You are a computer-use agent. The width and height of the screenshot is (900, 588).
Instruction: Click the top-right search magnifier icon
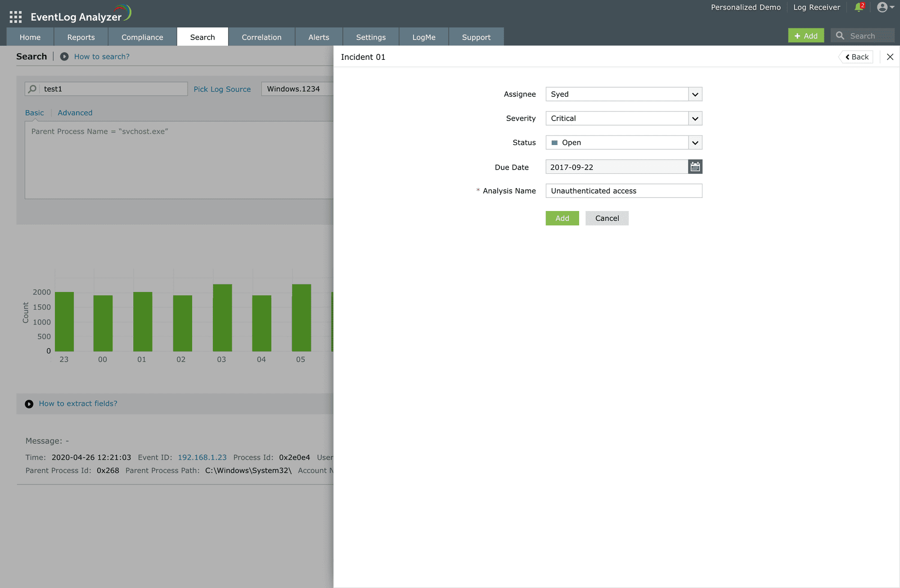coord(840,36)
